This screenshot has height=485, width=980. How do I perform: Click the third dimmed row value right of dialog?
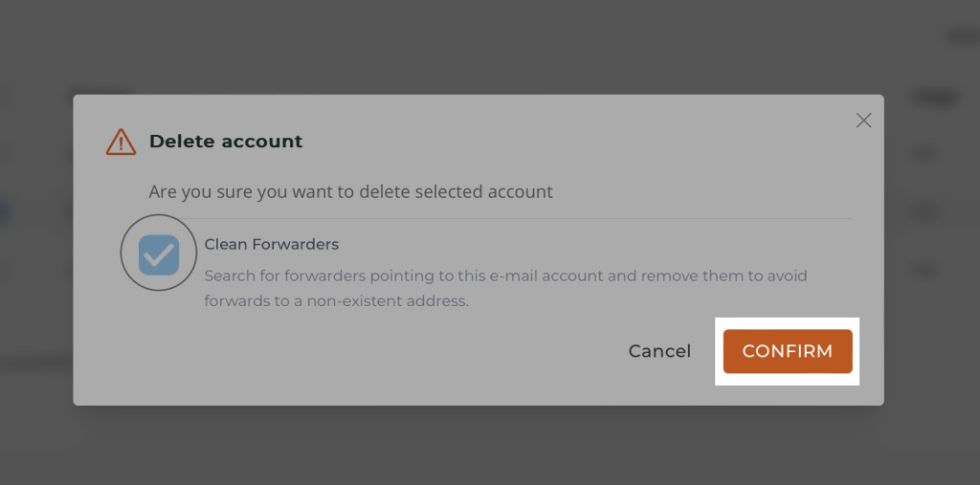click(924, 269)
